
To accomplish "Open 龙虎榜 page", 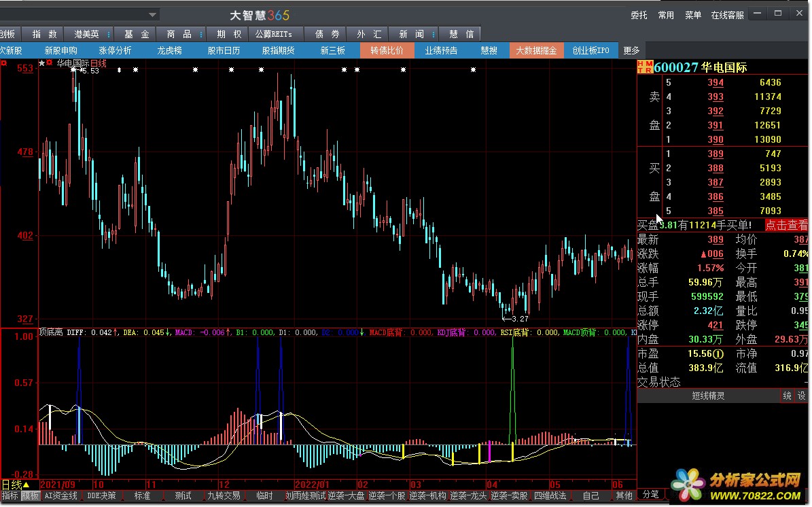I will tap(169, 50).
